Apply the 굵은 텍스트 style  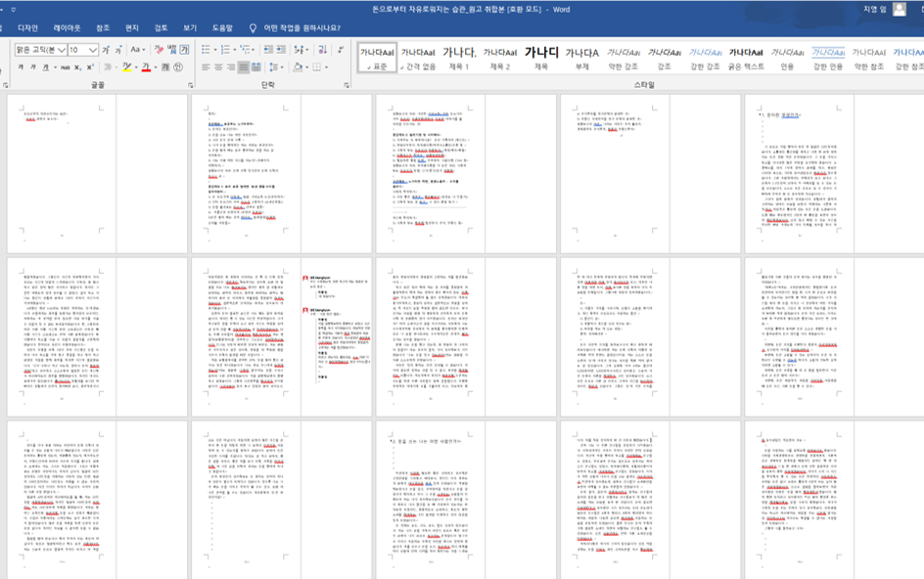pyautogui.click(x=746, y=58)
